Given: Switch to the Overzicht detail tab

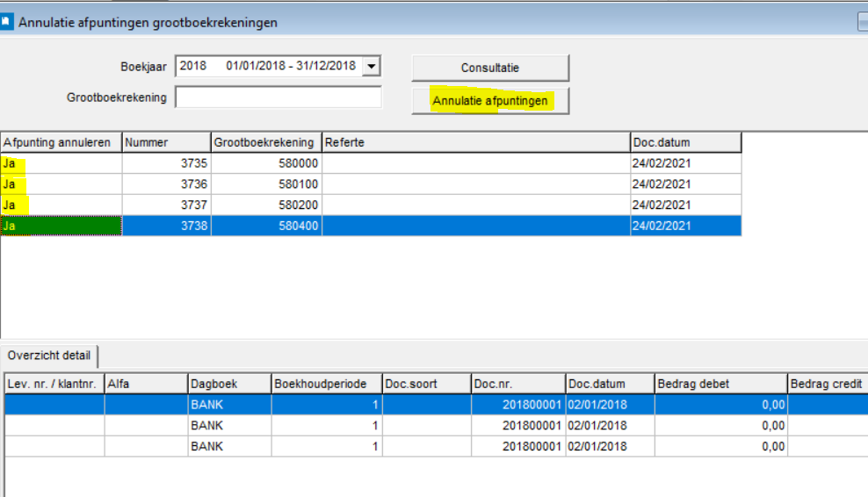Looking at the screenshot, I should [x=49, y=356].
